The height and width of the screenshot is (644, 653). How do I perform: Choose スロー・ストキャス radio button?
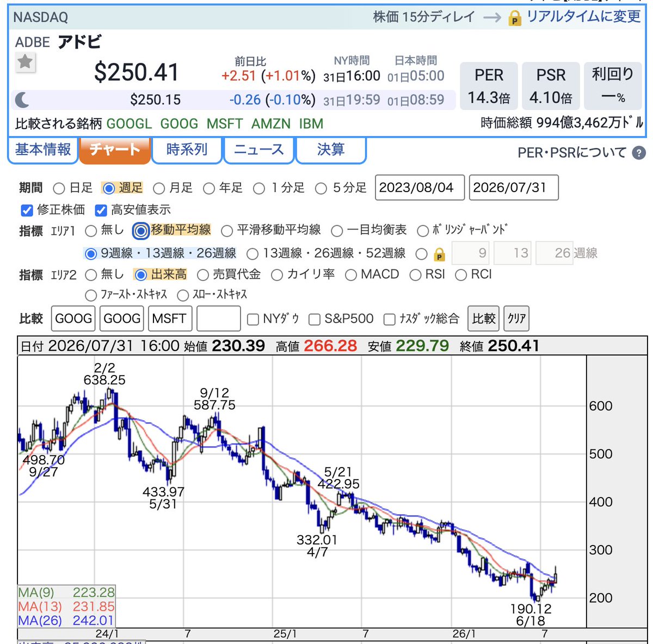tap(183, 296)
